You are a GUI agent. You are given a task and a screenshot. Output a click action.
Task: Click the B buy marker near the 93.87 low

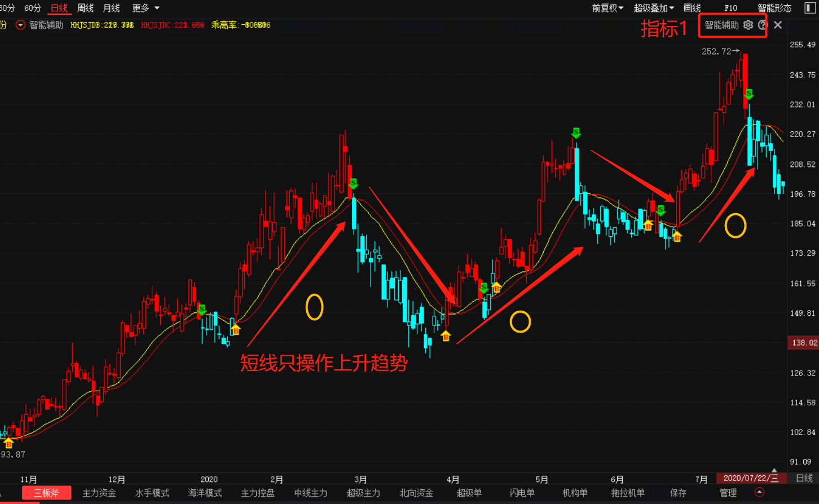pyautogui.click(x=8, y=443)
